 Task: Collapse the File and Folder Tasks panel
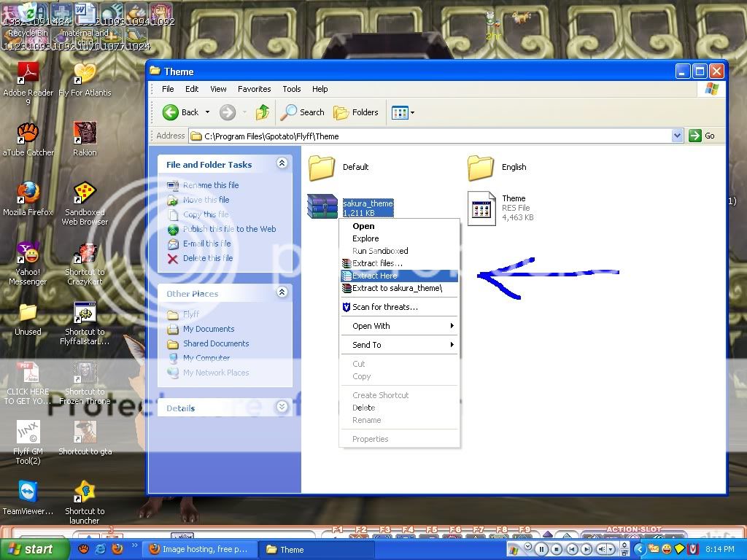point(282,164)
